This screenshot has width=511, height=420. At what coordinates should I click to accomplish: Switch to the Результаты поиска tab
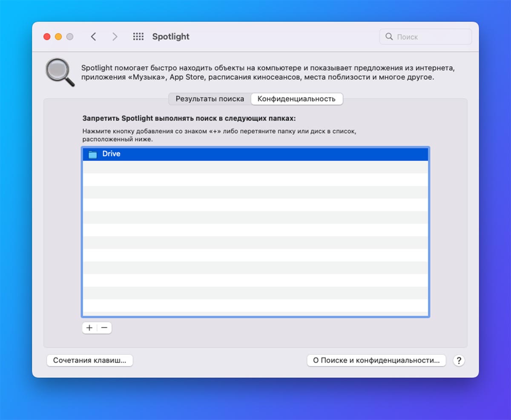210,99
